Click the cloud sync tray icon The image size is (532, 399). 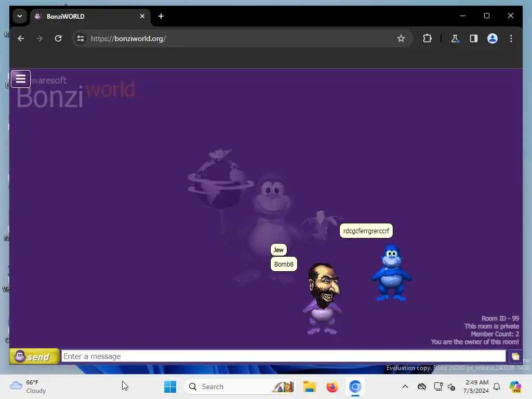pyautogui.click(x=422, y=387)
